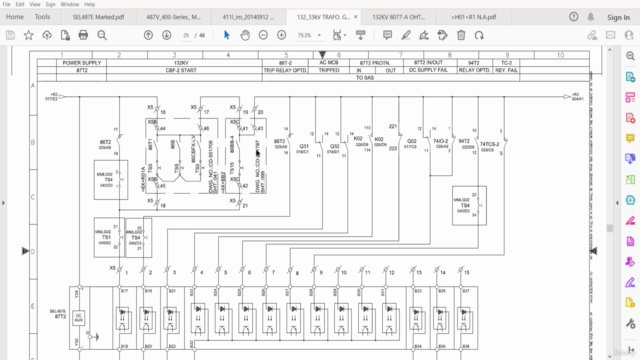
Task: Add a sticky note comment
Action: pyautogui.click(x=387, y=35)
